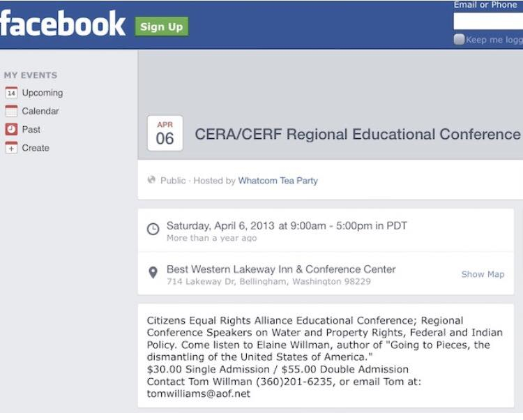The width and height of the screenshot is (523, 420).
Task: Click the Show Map link
Action: tap(483, 274)
